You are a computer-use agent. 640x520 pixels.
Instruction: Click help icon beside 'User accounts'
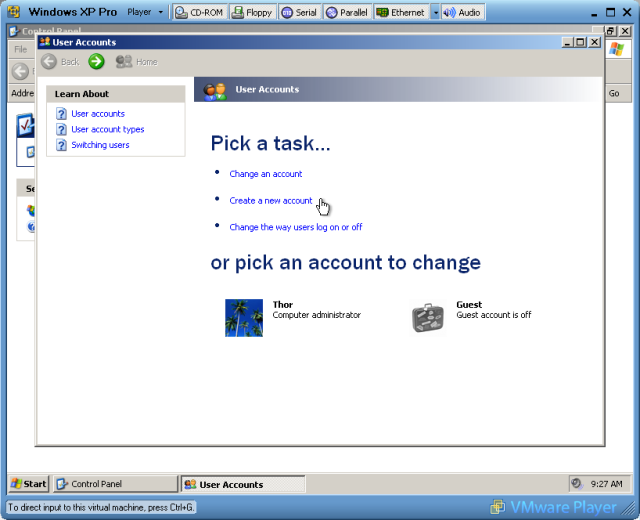pyautogui.click(x=61, y=114)
